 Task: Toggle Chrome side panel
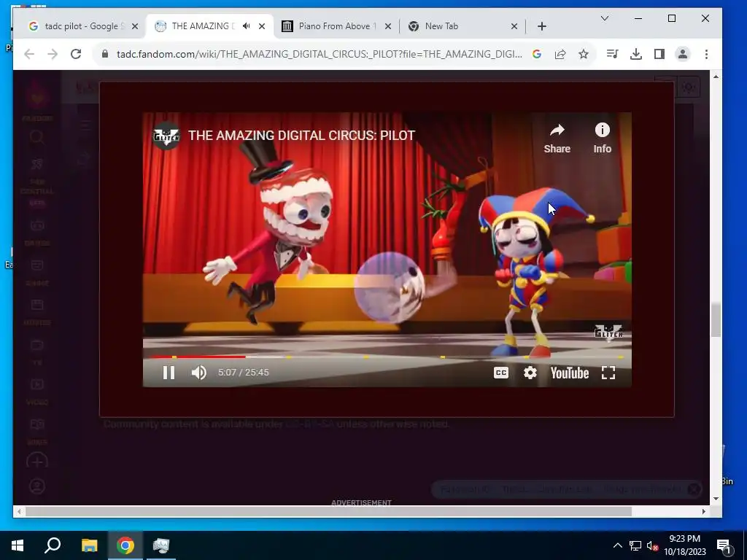659,54
